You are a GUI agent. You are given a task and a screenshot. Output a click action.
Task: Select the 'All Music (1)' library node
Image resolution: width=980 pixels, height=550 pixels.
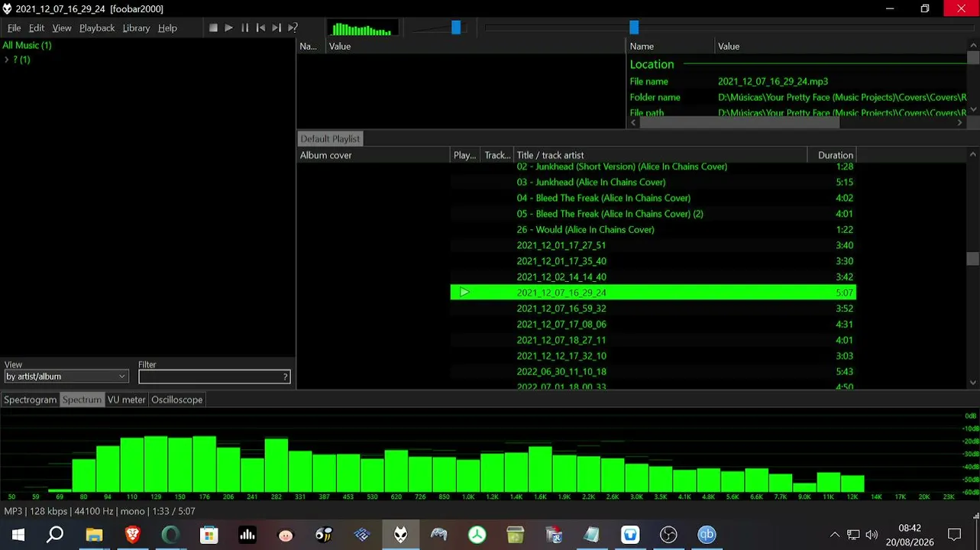point(27,45)
